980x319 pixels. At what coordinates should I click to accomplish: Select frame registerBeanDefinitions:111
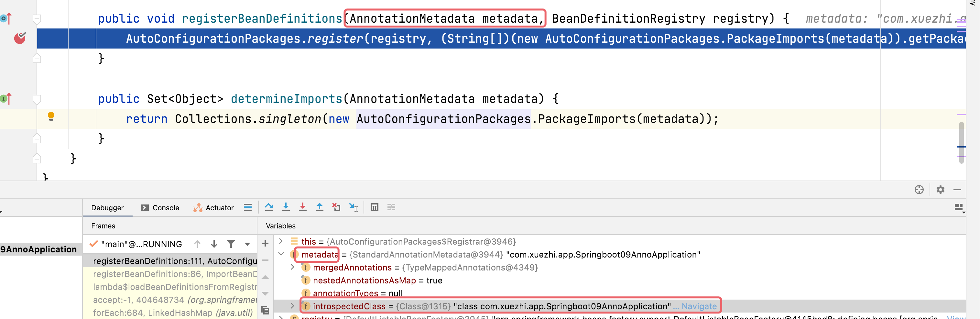[x=170, y=261]
